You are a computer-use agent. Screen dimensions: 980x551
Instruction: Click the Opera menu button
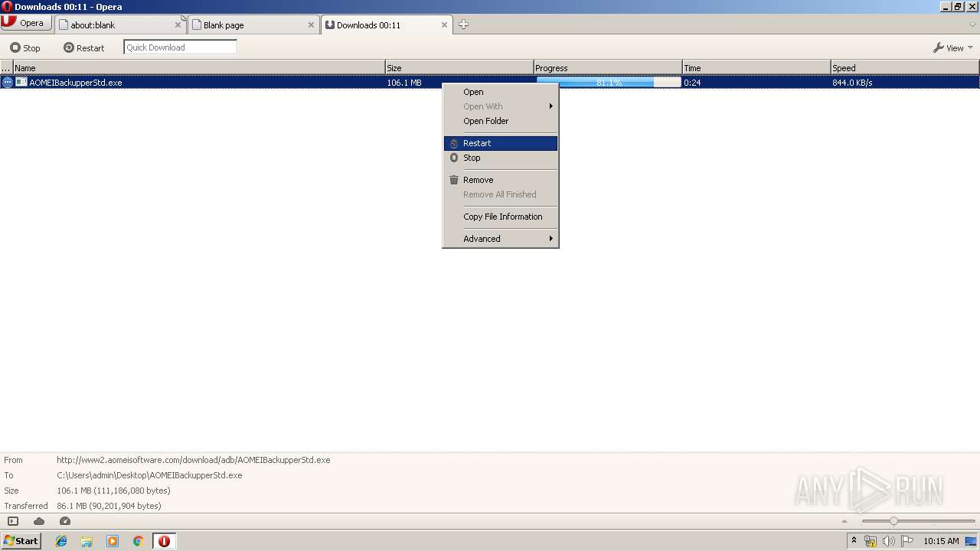point(26,23)
